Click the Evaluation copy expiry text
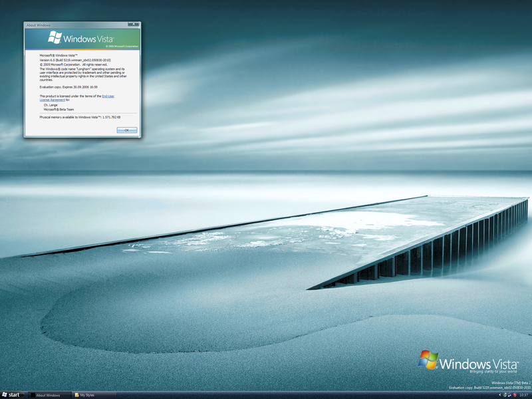Viewport: 532px width, 399px height. point(68,87)
